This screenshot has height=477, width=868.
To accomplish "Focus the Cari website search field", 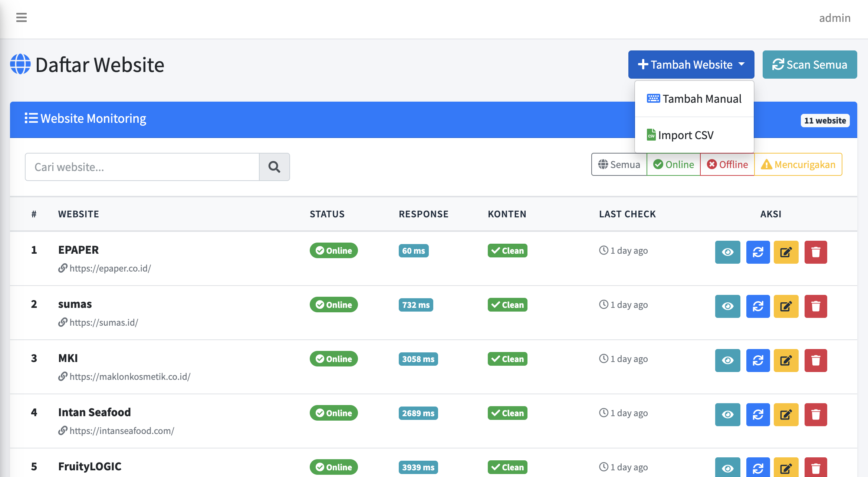I will 142,167.
